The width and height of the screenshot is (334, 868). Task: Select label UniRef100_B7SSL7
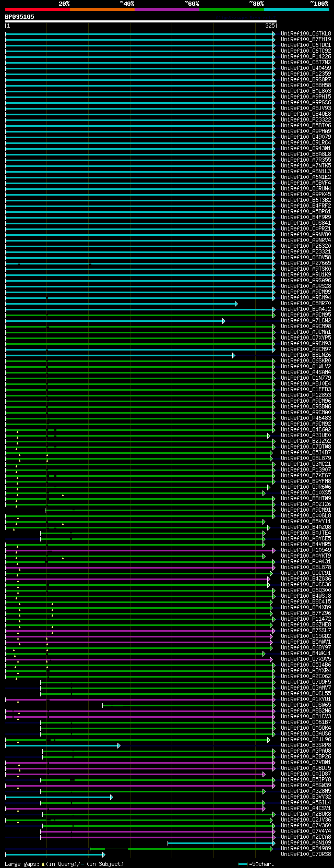(306, 630)
